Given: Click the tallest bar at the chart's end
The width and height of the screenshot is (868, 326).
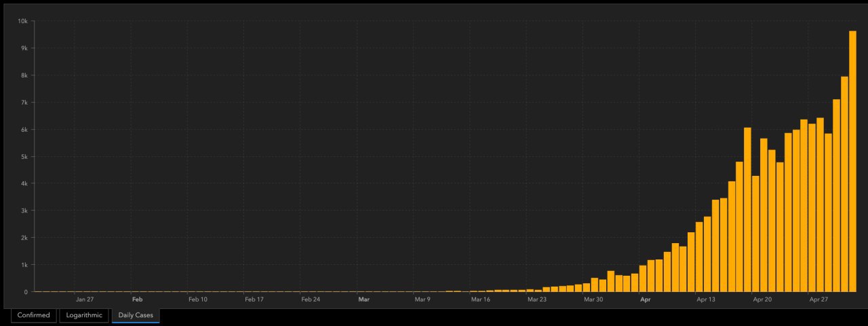Looking at the screenshot, I should [852, 162].
